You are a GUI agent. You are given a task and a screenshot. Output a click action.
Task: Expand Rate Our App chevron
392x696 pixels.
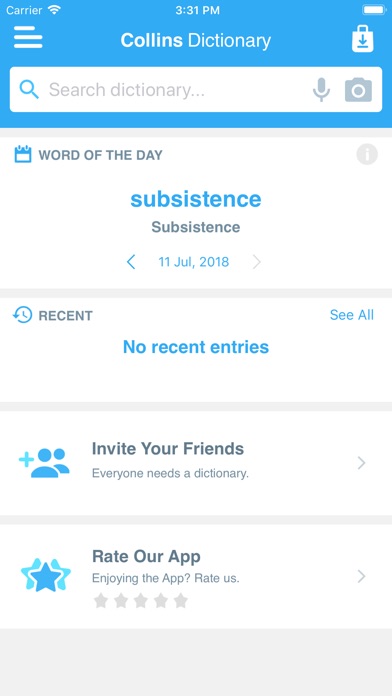[x=362, y=577]
